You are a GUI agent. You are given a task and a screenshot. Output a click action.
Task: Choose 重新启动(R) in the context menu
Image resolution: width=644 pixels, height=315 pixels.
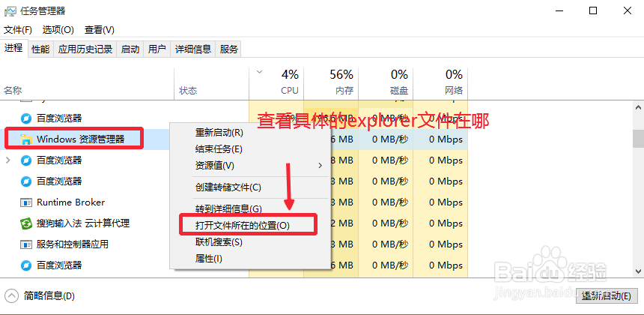click(x=251, y=133)
